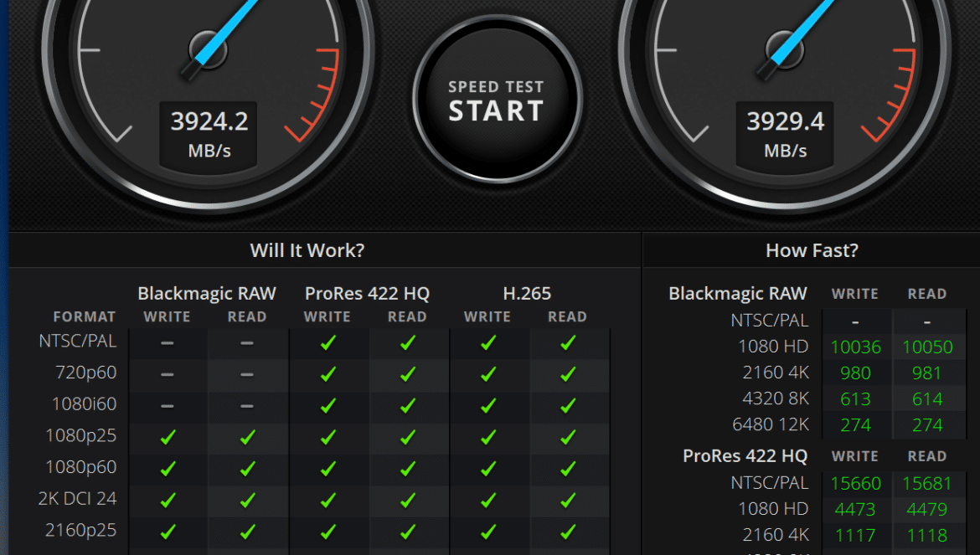Select the H.265 write checkmark for 2K DCI 24
The width and height of the screenshot is (980, 555).
click(487, 500)
